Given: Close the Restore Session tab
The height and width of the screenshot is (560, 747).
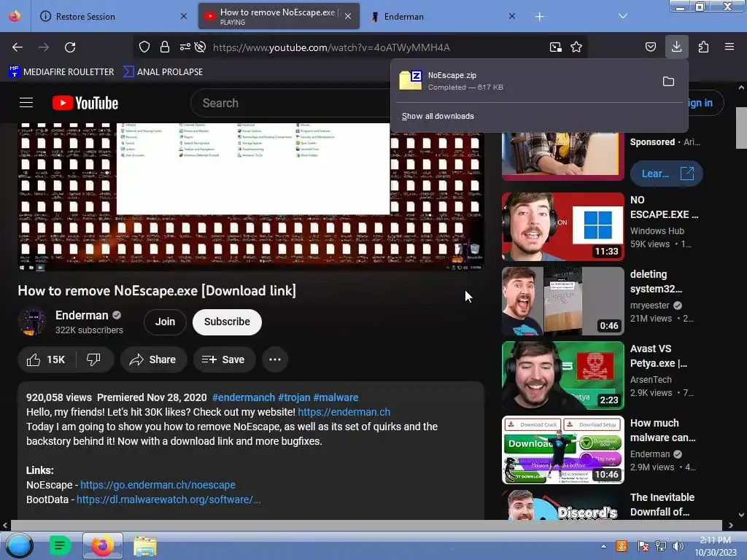Looking at the screenshot, I should click(183, 16).
